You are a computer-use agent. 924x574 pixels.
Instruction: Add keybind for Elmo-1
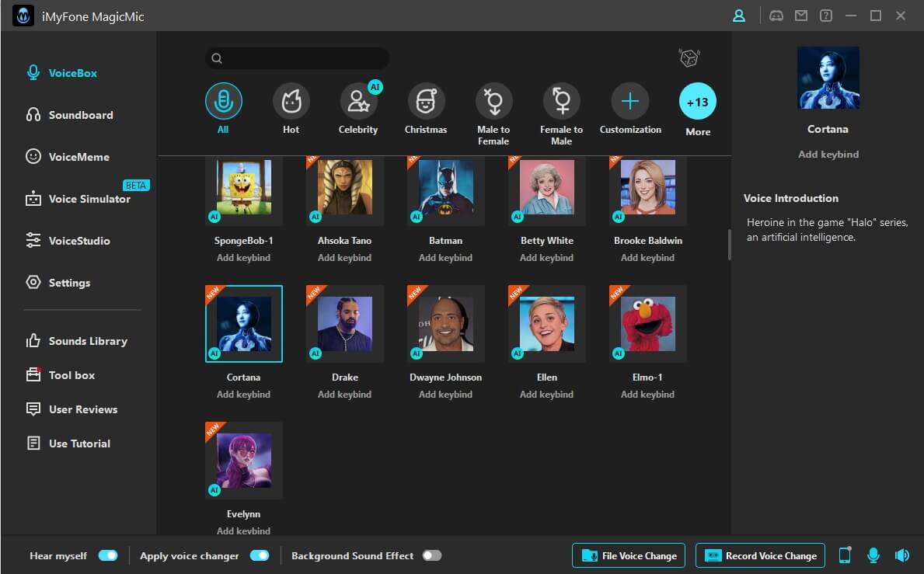point(647,395)
